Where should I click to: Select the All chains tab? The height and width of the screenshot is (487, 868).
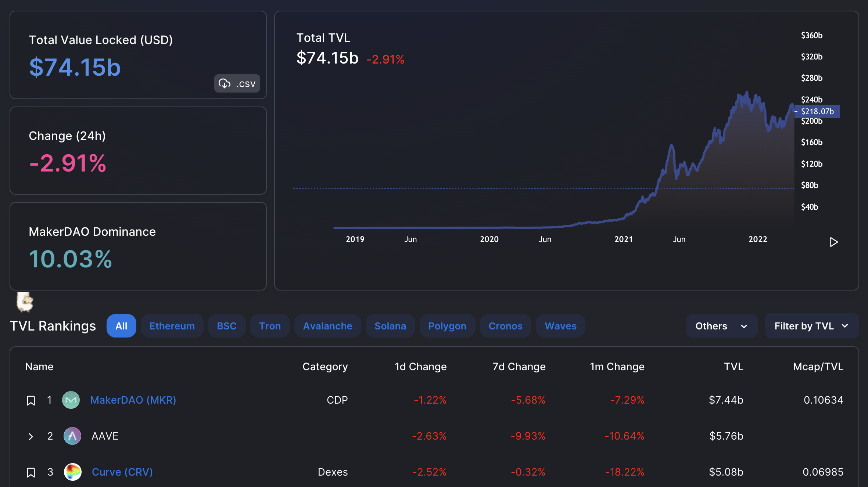[x=121, y=326]
